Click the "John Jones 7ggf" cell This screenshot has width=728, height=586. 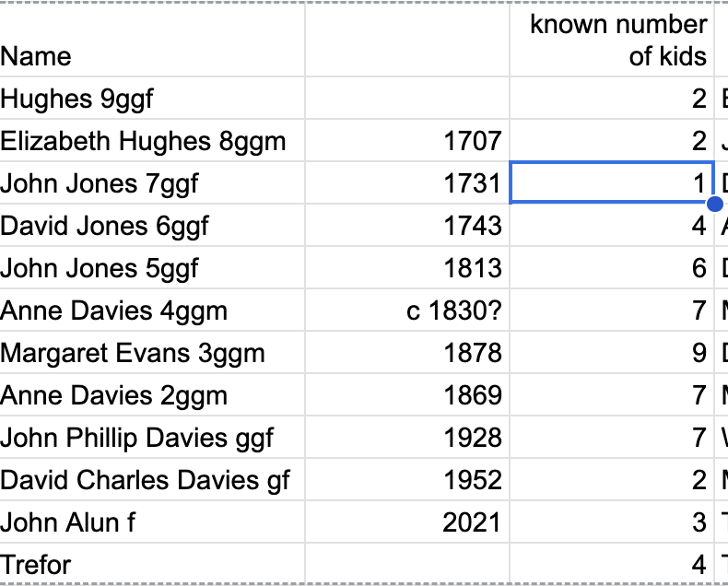pos(152,183)
